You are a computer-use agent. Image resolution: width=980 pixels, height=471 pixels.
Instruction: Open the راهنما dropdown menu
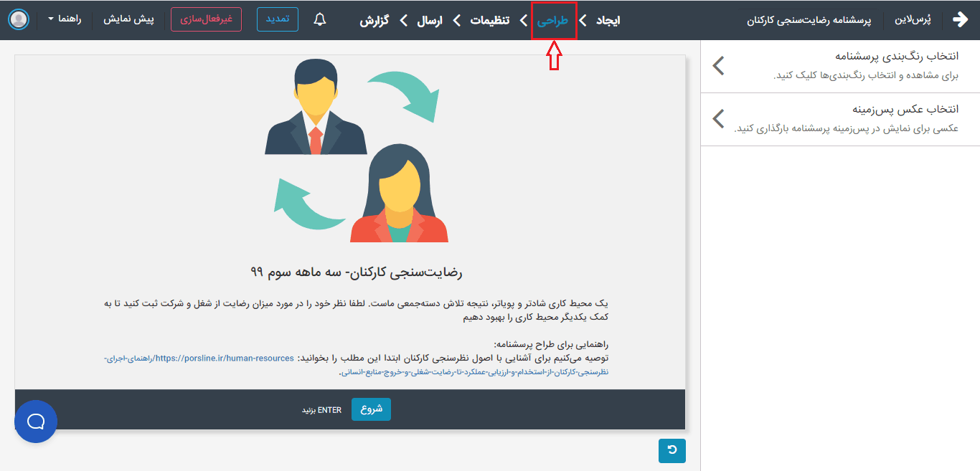pyautogui.click(x=65, y=19)
